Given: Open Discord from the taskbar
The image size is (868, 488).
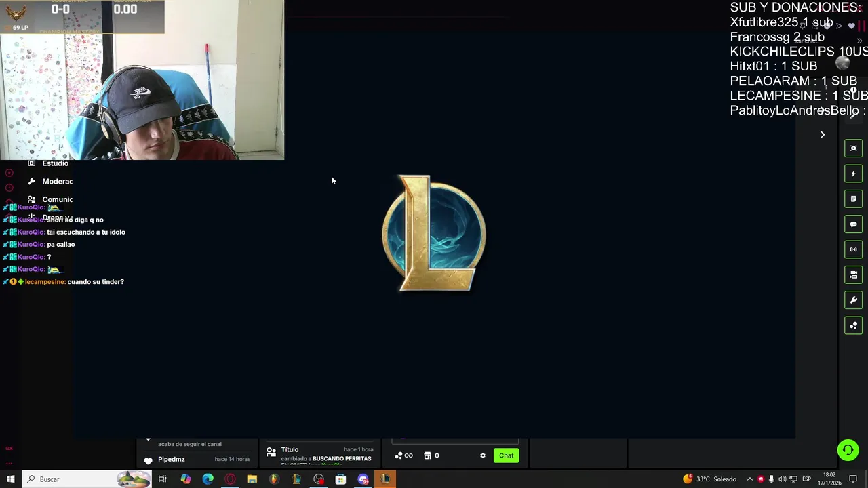Looking at the screenshot, I should tap(363, 479).
